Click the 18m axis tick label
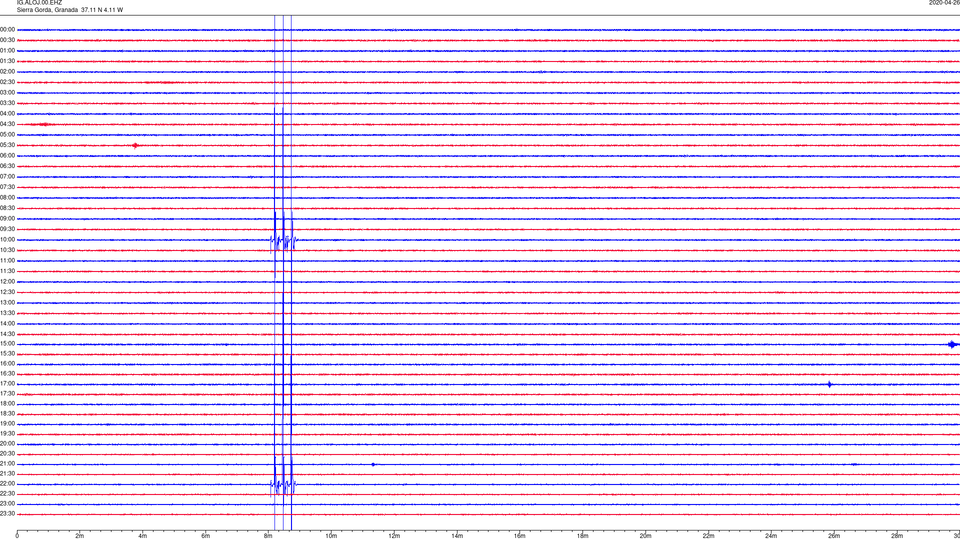Screen dimensions: 960x540 (583, 536)
